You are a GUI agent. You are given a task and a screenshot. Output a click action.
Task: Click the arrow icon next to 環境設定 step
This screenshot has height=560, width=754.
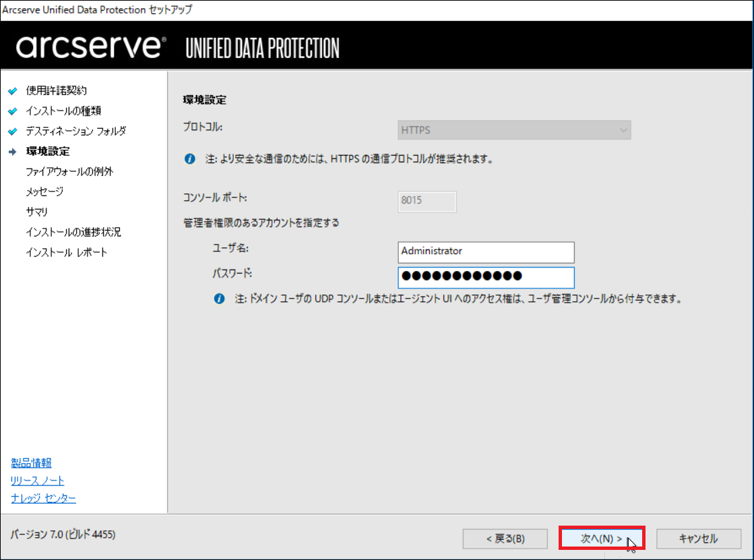tap(13, 152)
